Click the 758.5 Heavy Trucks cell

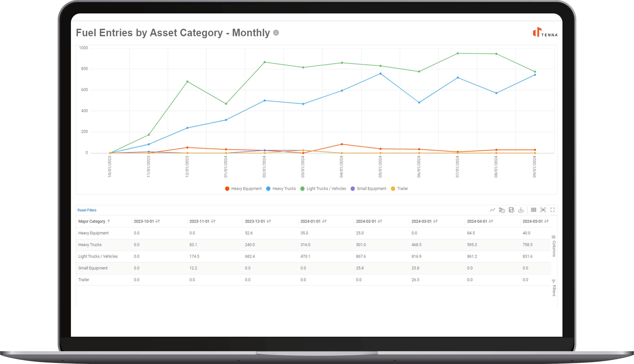tap(528, 245)
